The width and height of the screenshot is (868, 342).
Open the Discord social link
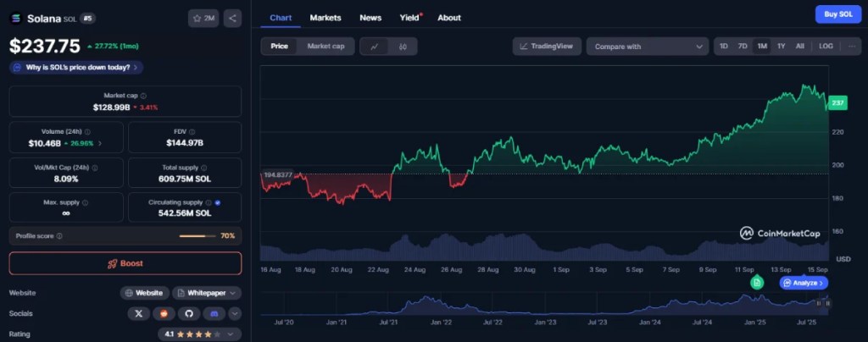coord(214,313)
